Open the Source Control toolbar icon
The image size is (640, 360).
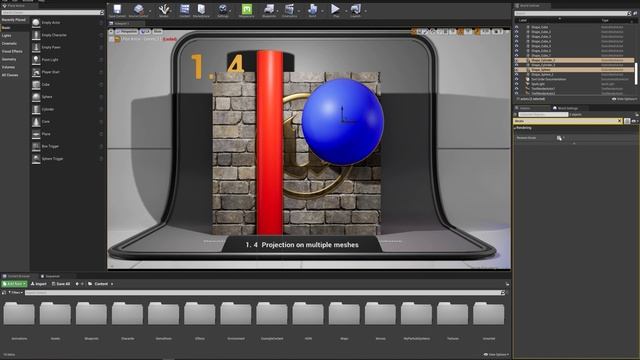point(138,10)
